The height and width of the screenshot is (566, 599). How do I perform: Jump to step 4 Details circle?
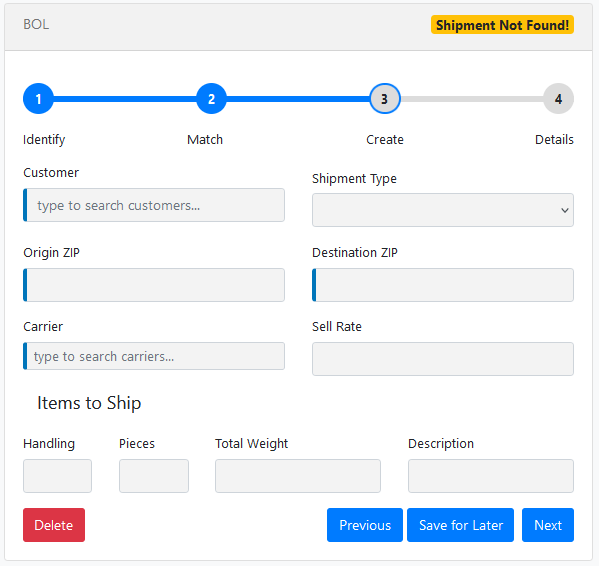[x=558, y=99]
